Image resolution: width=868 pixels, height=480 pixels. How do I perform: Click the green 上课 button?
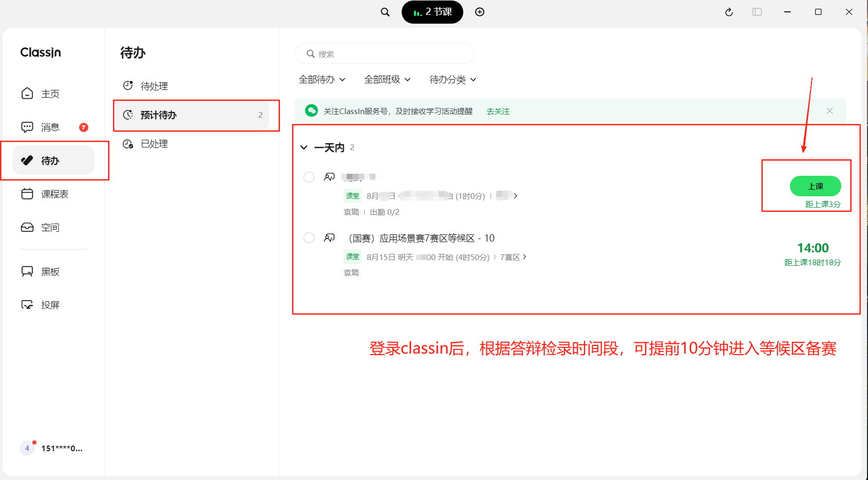[x=815, y=186]
